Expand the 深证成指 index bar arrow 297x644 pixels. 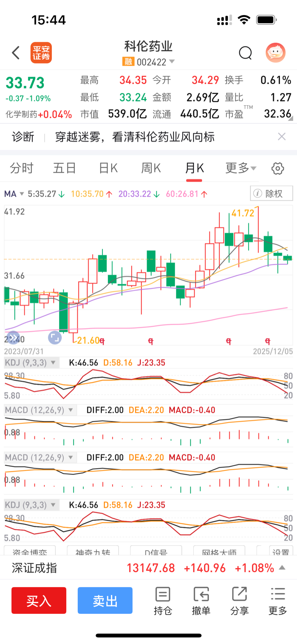click(282, 568)
